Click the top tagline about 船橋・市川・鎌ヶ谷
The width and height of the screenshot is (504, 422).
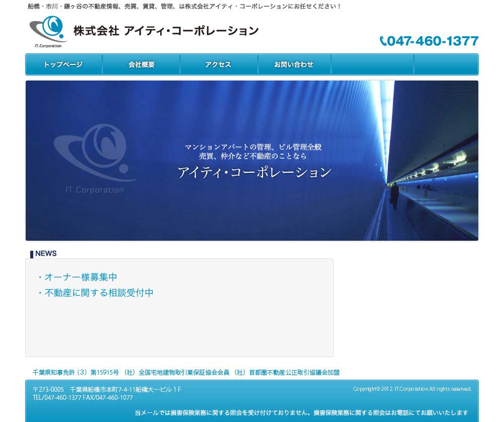[x=184, y=7]
